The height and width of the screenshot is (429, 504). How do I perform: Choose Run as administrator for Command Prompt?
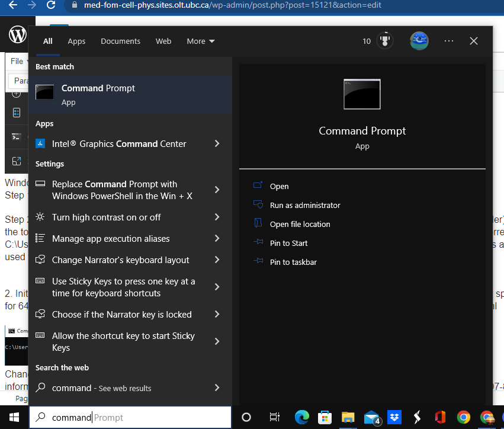(304, 205)
